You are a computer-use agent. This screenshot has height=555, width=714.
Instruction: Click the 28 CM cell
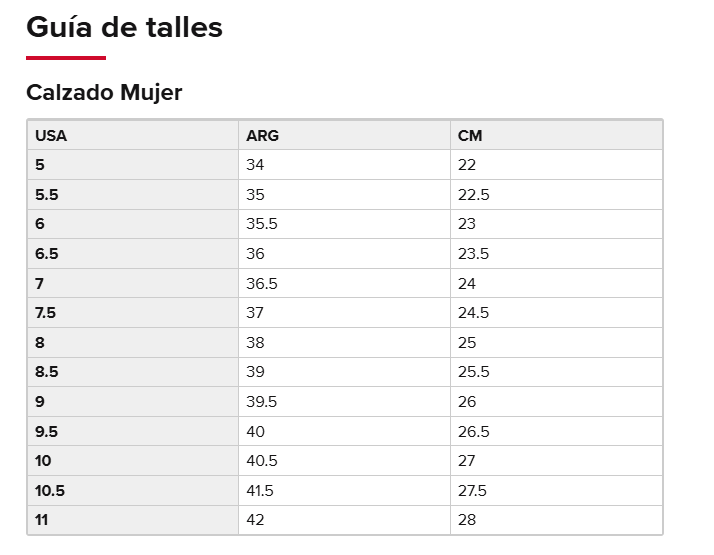(x=556, y=520)
